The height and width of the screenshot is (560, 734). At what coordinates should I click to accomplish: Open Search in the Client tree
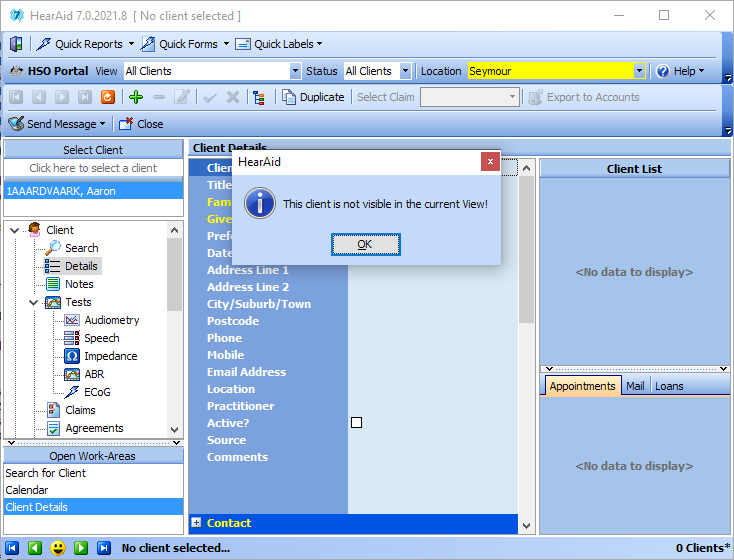81,248
